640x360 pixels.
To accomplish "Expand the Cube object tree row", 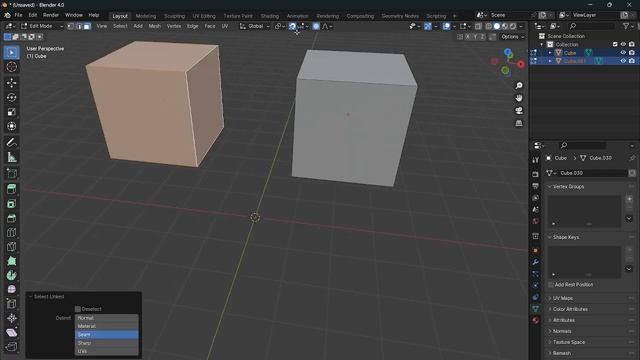I will point(550,53).
